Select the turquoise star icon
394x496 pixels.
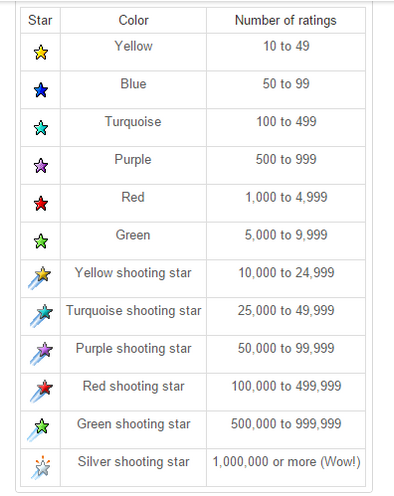41,128
